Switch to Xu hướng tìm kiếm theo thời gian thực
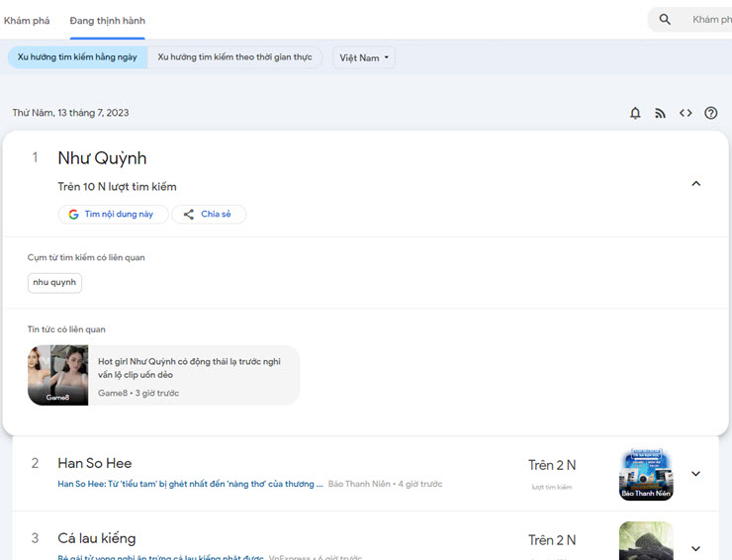 pos(234,57)
